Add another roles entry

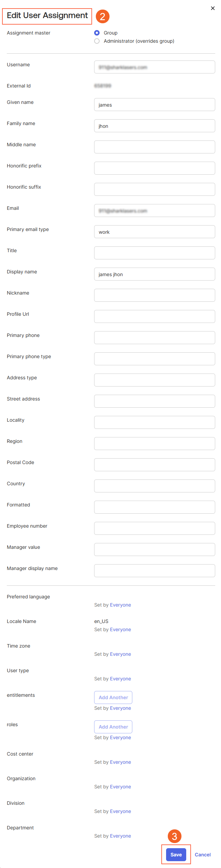click(x=113, y=727)
